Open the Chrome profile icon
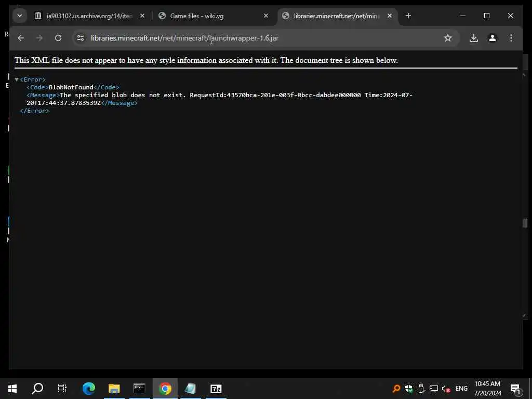The image size is (532, 399). click(x=493, y=38)
